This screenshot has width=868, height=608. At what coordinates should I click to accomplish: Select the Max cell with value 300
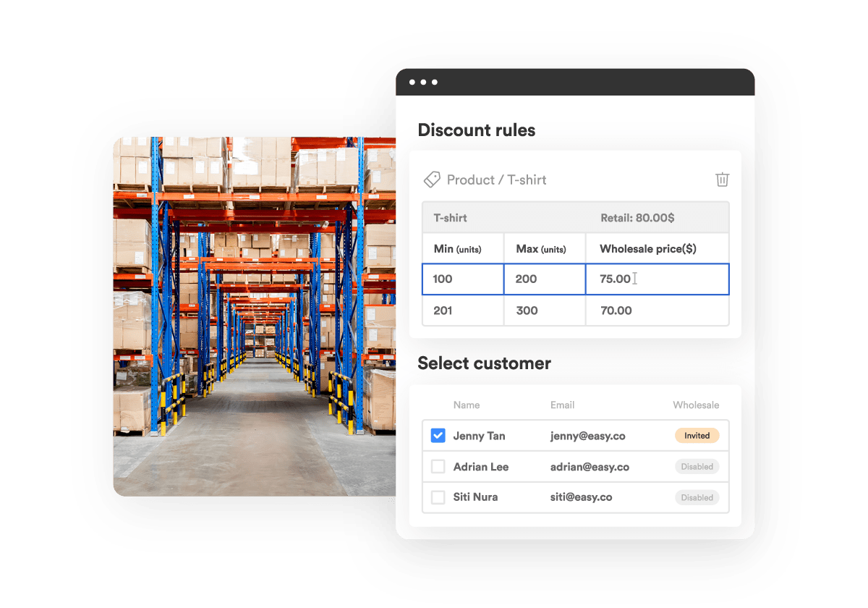[545, 311]
